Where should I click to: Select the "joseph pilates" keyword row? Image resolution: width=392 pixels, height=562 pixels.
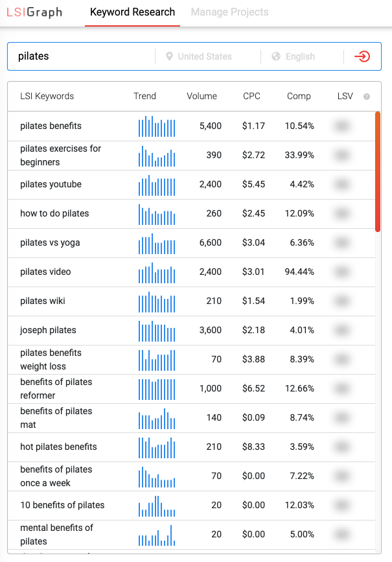tap(48, 330)
